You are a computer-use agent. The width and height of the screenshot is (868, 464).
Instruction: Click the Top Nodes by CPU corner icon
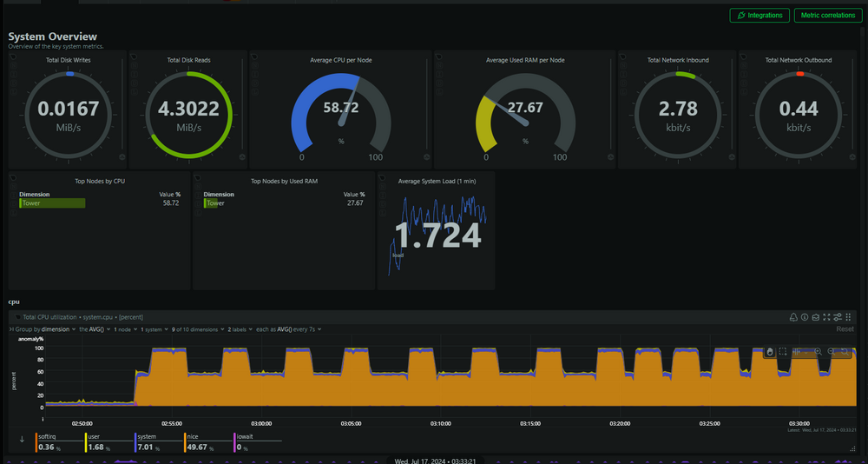click(x=13, y=177)
